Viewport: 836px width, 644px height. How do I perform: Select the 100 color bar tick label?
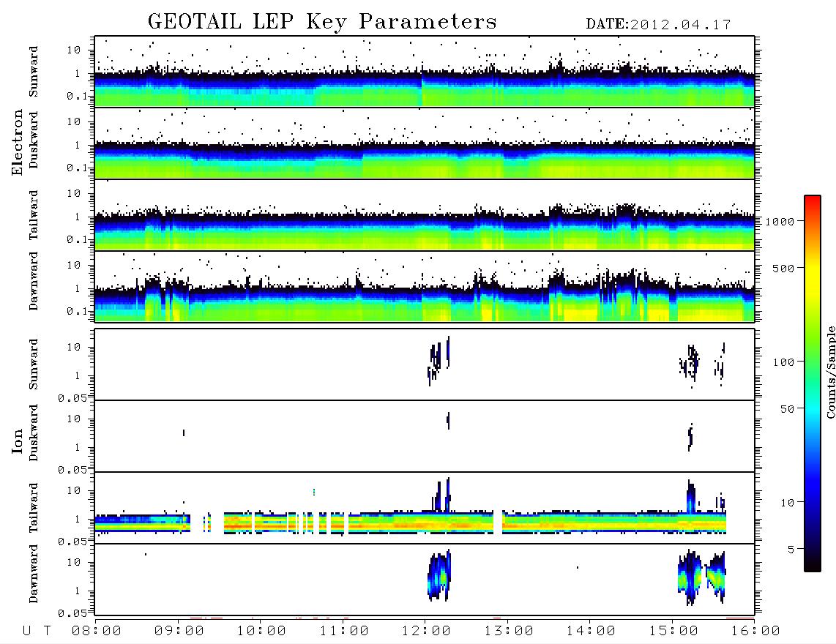[x=783, y=362]
